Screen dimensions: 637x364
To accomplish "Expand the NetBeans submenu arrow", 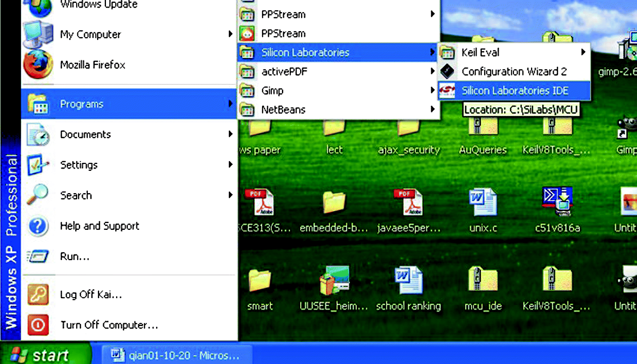I will [433, 109].
